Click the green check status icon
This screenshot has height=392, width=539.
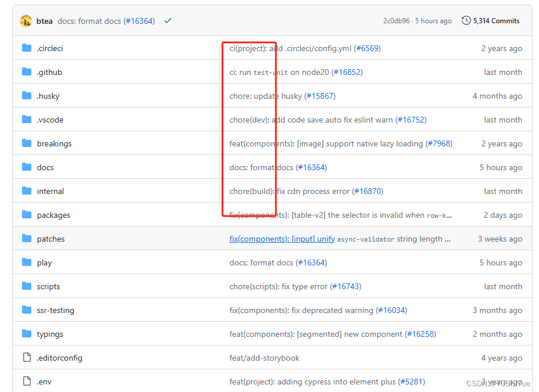168,21
